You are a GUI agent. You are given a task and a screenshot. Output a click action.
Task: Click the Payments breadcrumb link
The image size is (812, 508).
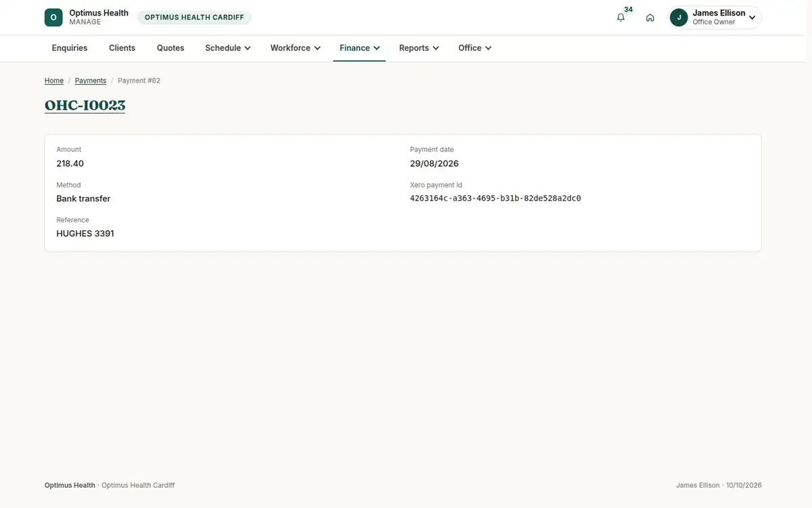[91, 81]
